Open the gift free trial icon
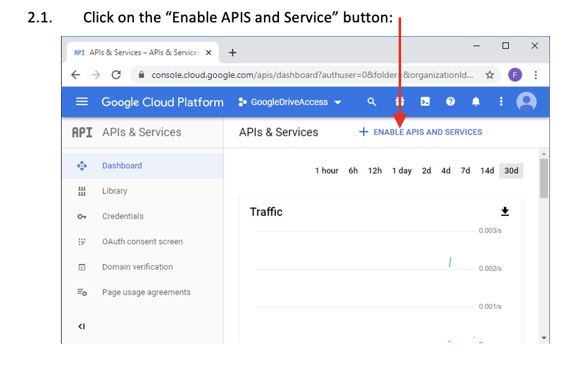588x391 pixels. 399,101
